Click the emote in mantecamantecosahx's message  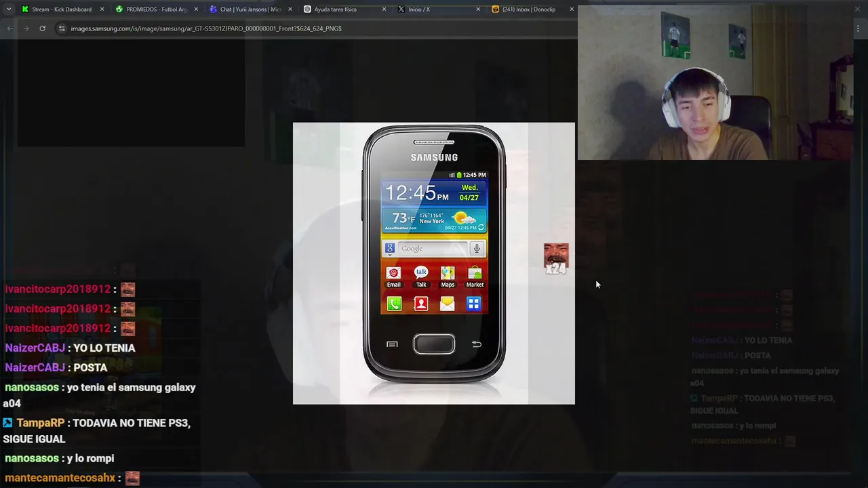click(x=132, y=479)
